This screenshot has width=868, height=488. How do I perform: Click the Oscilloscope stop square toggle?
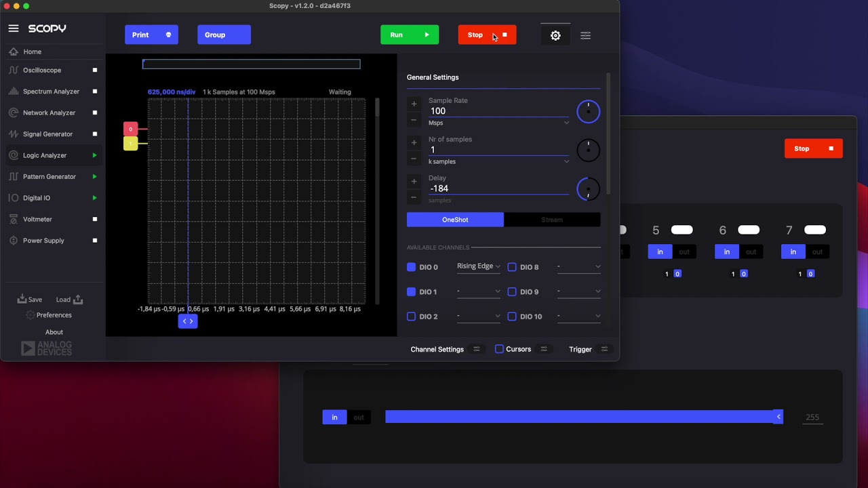point(95,70)
